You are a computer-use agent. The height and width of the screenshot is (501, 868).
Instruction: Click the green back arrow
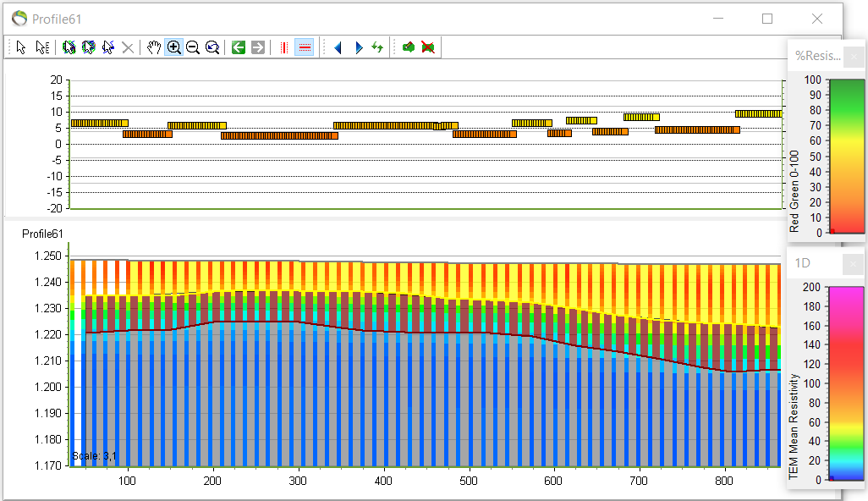click(239, 47)
